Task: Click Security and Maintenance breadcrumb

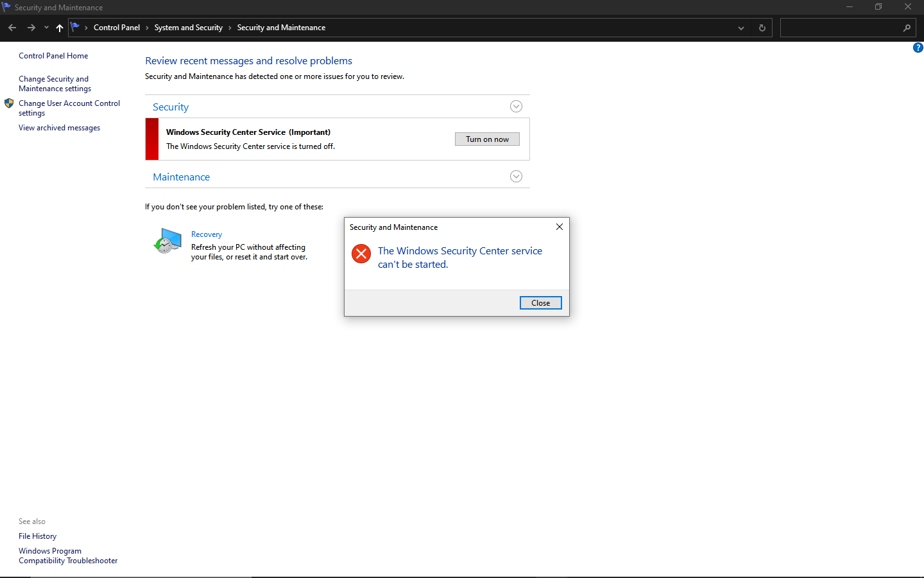Action: tap(281, 28)
